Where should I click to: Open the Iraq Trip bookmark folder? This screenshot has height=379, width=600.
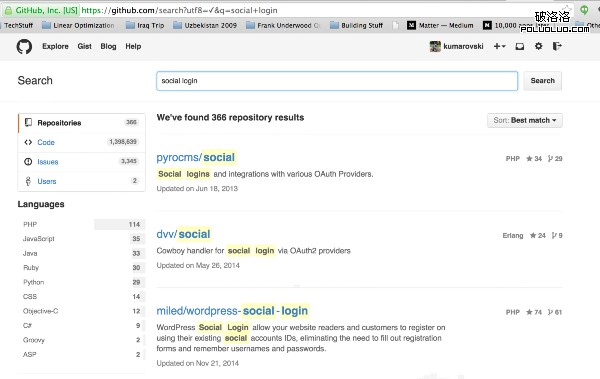tap(145, 25)
